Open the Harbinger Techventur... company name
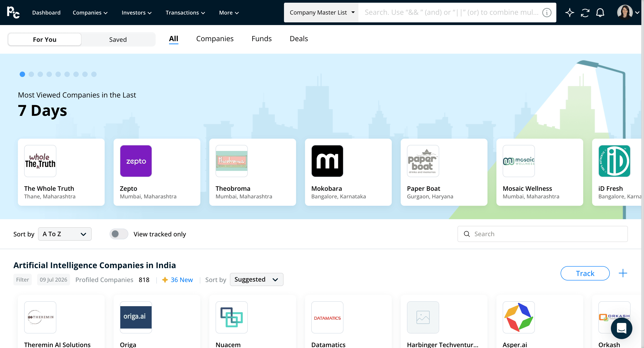 [x=443, y=344]
